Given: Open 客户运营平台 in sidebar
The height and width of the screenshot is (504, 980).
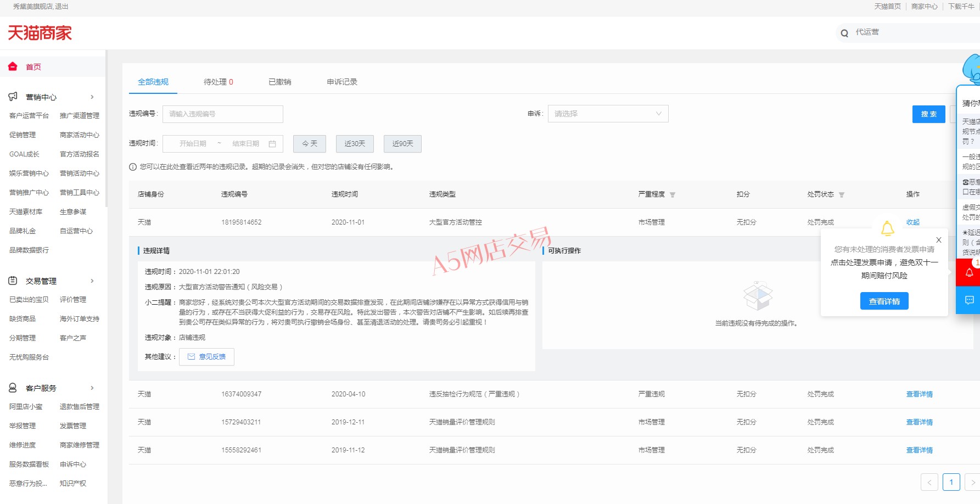Looking at the screenshot, I should pos(29,116).
